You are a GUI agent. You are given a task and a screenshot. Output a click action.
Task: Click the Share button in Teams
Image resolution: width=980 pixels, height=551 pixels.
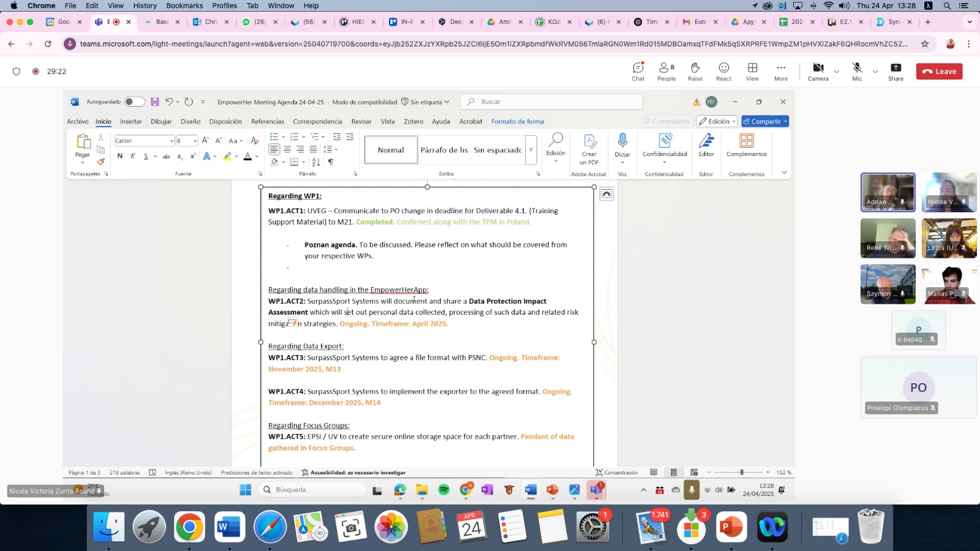pos(896,71)
